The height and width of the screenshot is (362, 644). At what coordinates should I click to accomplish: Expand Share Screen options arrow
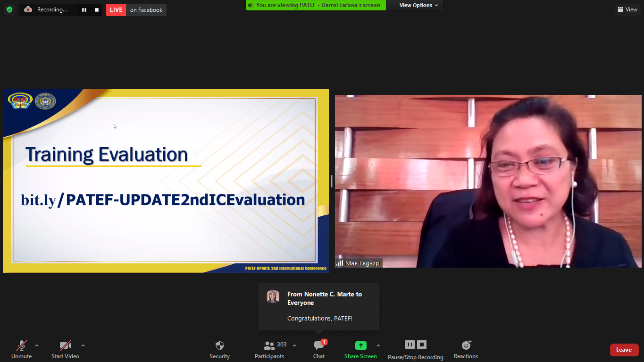click(378, 345)
